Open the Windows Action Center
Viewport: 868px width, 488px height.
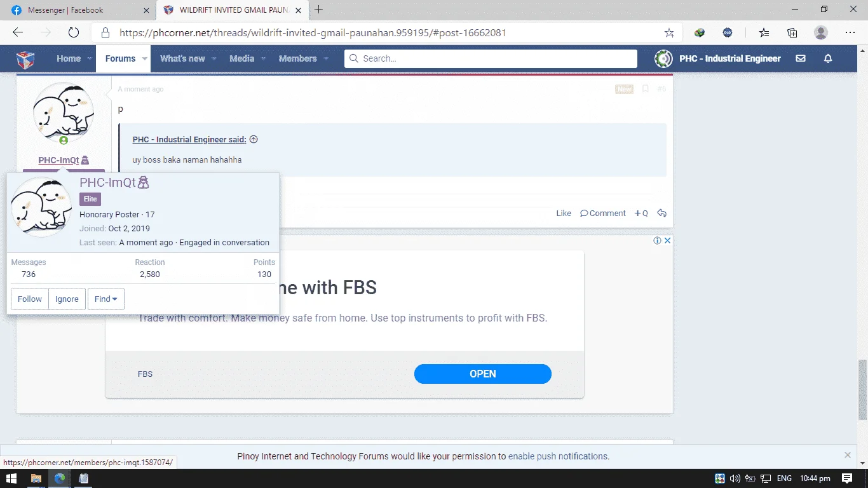click(x=847, y=478)
